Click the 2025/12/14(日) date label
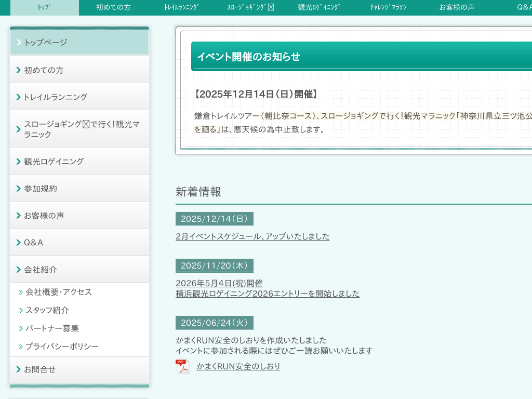 pyautogui.click(x=214, y=219)
